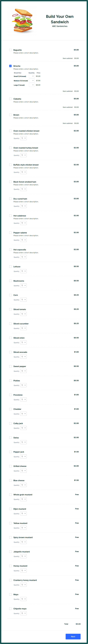The width and height of the screenshot is (88, 644).
Task: Enable the Brown bread option
Action: coord(10,115)
